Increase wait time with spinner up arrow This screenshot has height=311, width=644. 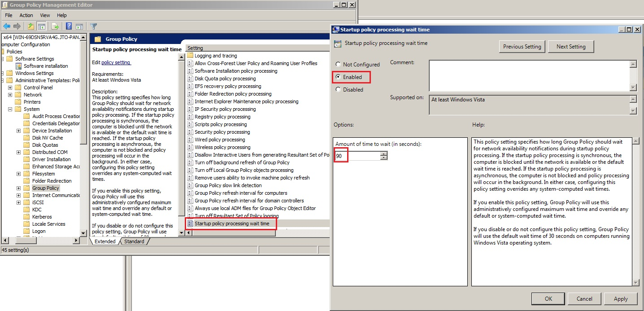[383, 153]
